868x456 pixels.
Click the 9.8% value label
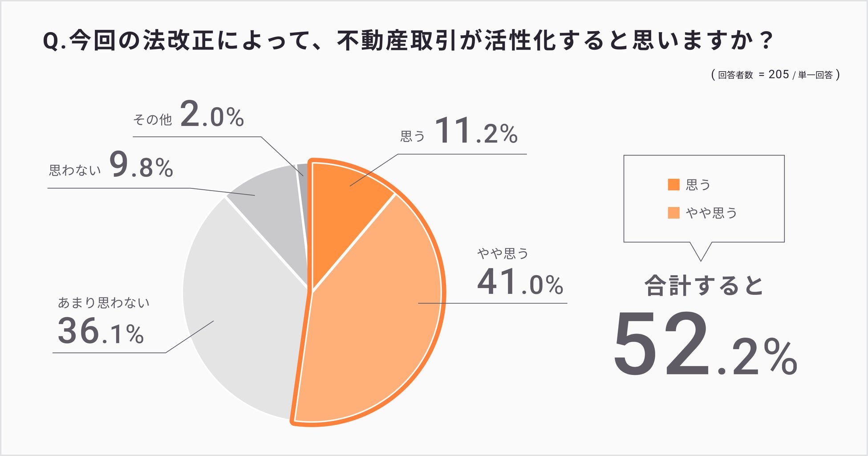[141, 166]
